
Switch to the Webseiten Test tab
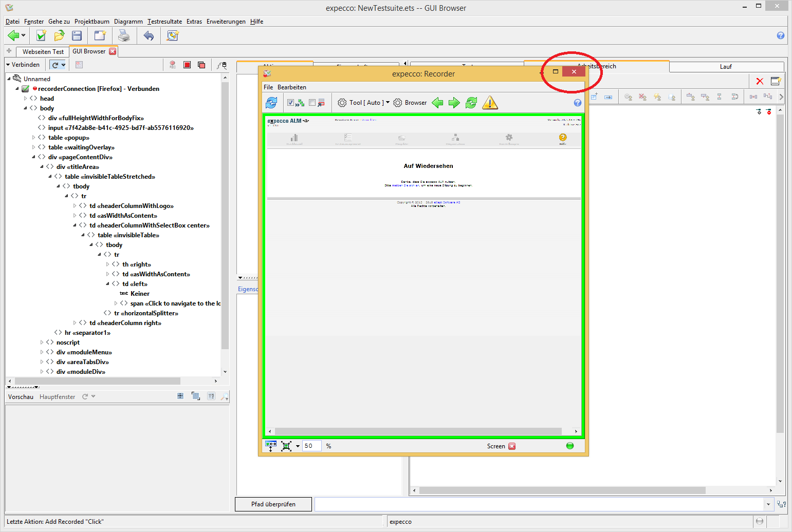(43, 51)
